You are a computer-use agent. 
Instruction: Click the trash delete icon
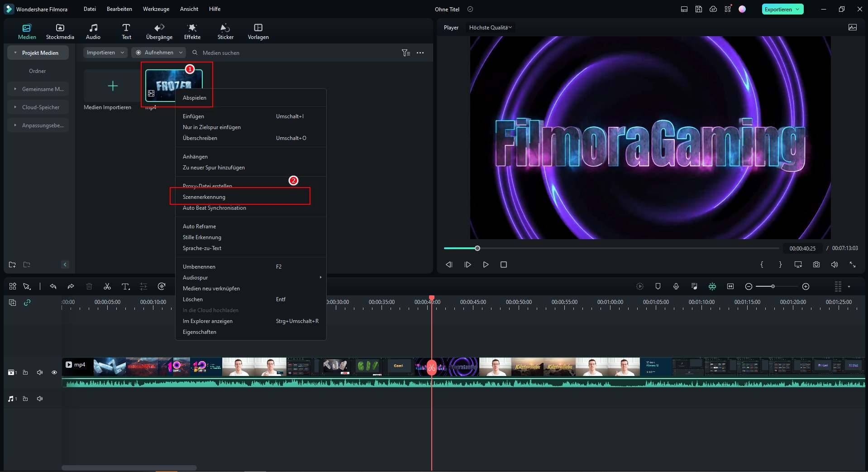click(x=89, y=286)
